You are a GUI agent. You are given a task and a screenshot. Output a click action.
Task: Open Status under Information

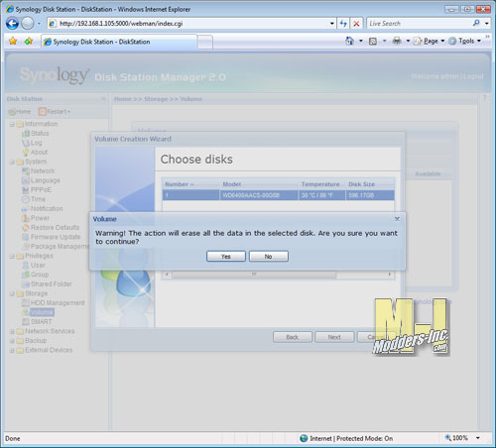tap(36, 134)
